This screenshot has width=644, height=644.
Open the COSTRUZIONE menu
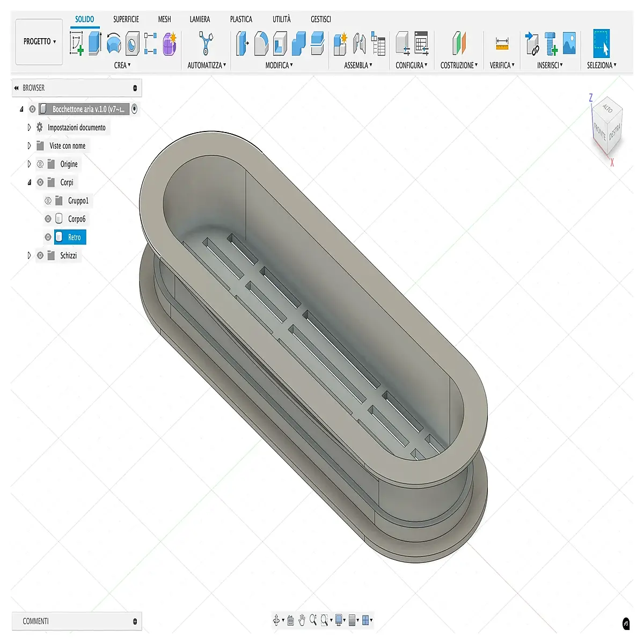[459, 65]
